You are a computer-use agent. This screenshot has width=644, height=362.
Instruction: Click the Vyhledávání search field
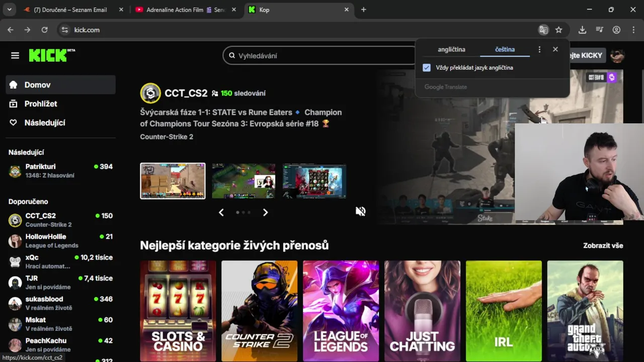(322, 55)
